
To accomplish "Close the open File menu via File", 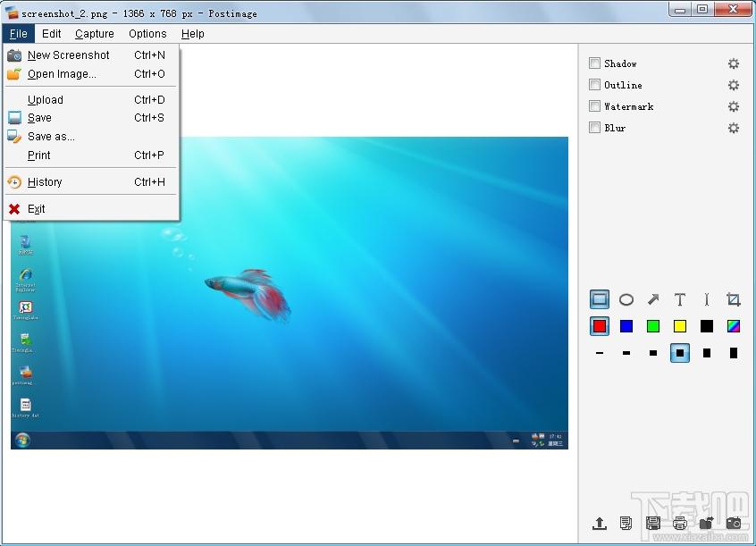I will point(19,34).
